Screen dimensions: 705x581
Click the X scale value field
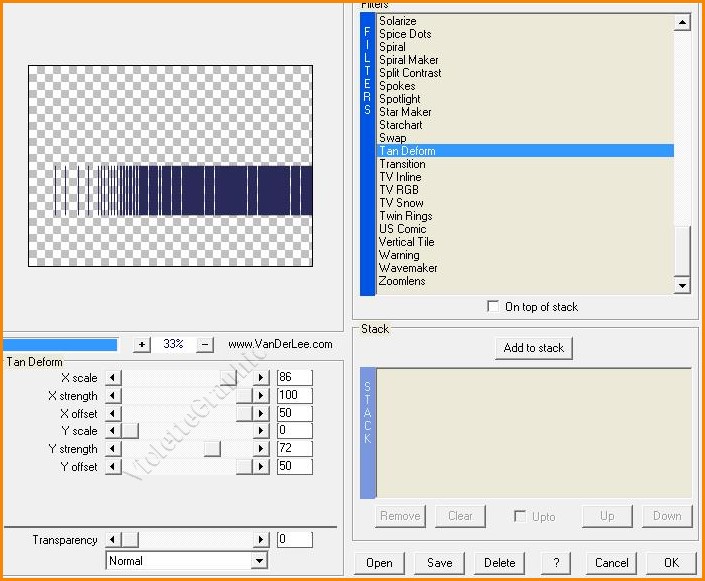coord(294,378)
